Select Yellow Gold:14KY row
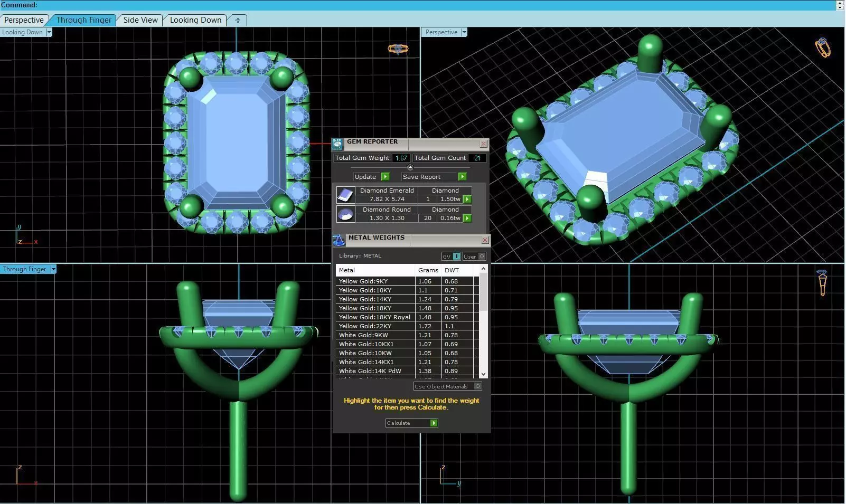Screen dimensions: 846x504 pos(407,299)
